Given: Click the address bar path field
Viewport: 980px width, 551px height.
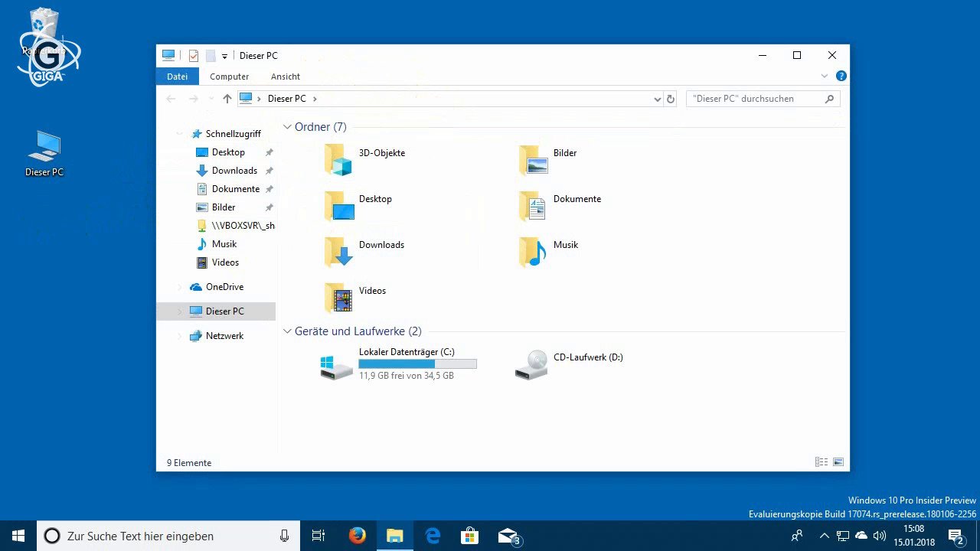Looking at the screenshot, I should pyautogui.click(x=450, y=99).
